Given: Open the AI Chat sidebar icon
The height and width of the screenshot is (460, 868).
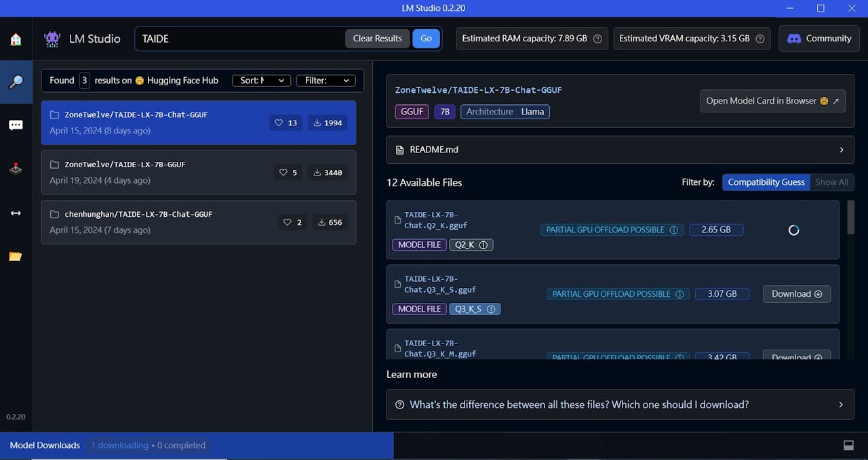Looking at the screenshot, I should point(16,125).
